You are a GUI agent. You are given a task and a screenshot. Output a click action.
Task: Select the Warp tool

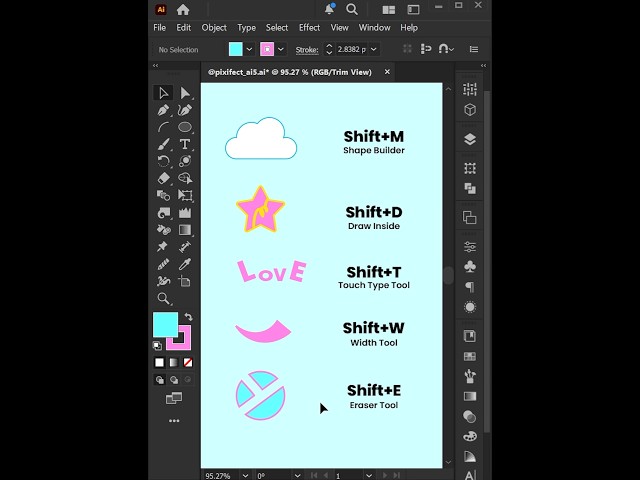coord(163,213)
